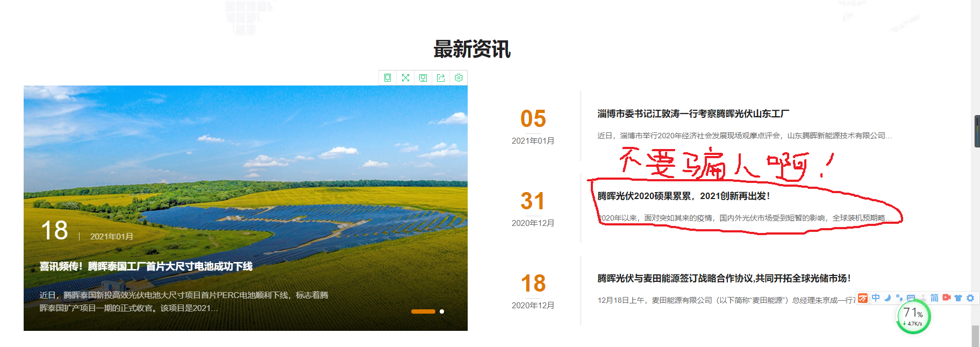Viewport: 980px width, 347px height.
Task: Click the green floppy disk save icon
Action: (x=423, y=78)
